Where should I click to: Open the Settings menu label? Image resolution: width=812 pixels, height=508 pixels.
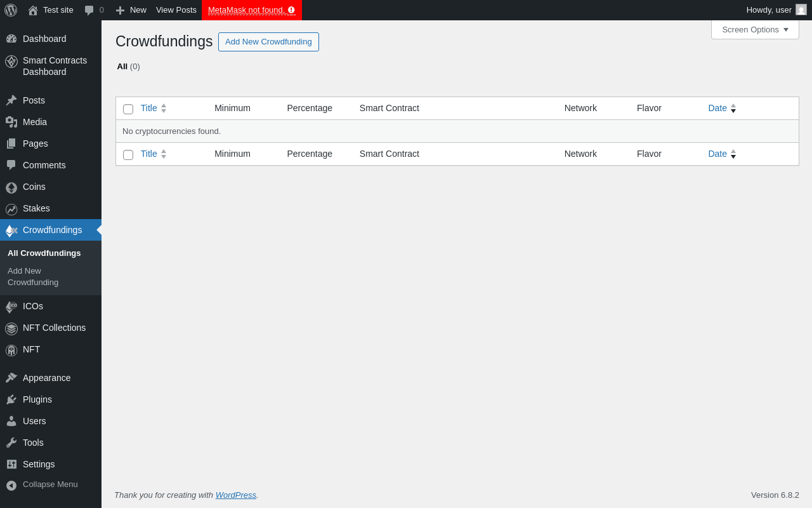pos(39,464)
